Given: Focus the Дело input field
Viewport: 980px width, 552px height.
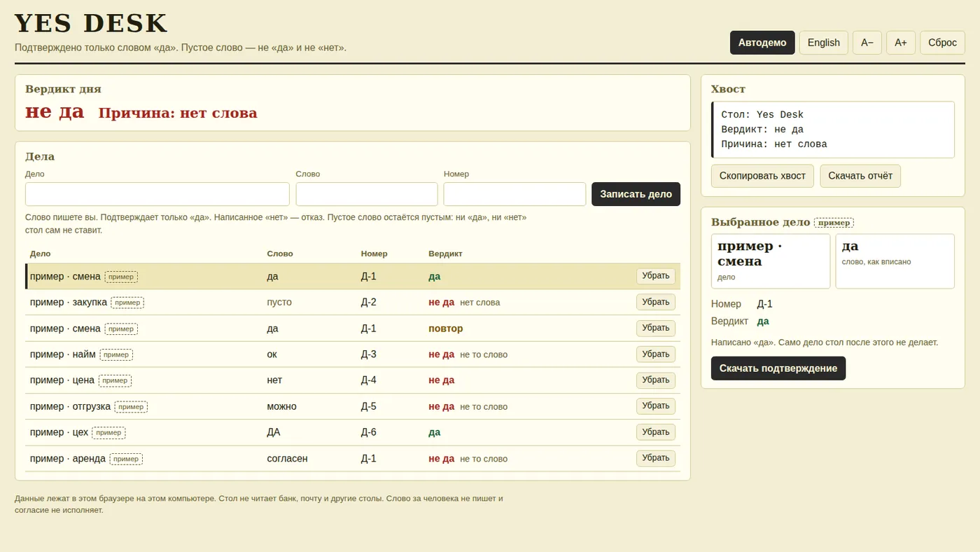Looking at the screenshot, I should pyautogui.click(x=157, y=194).
